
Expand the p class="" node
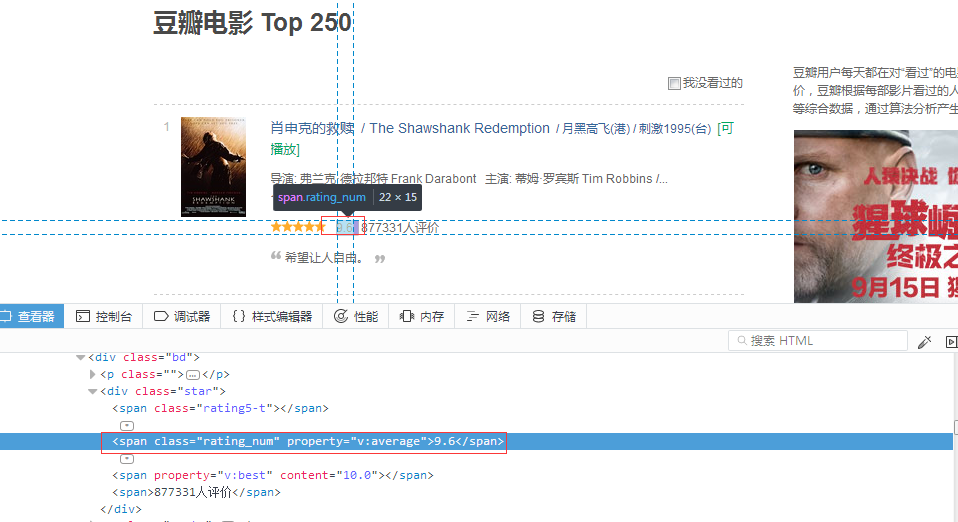pyautogui.click(x=92, y=374)
